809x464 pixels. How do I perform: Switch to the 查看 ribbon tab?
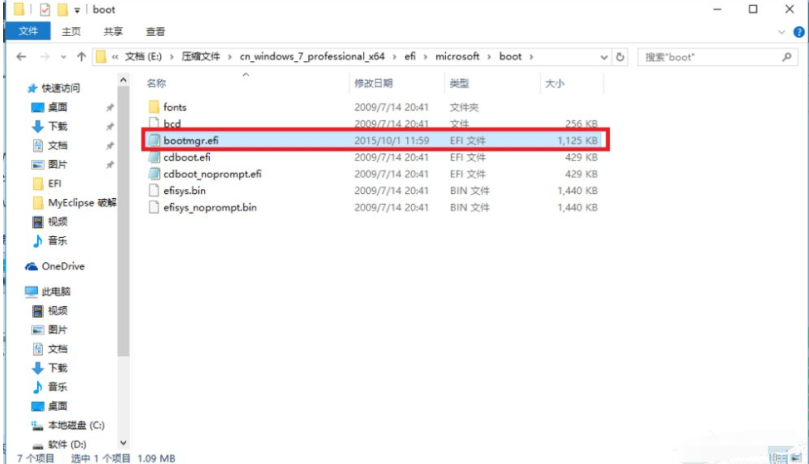[155, 31]
